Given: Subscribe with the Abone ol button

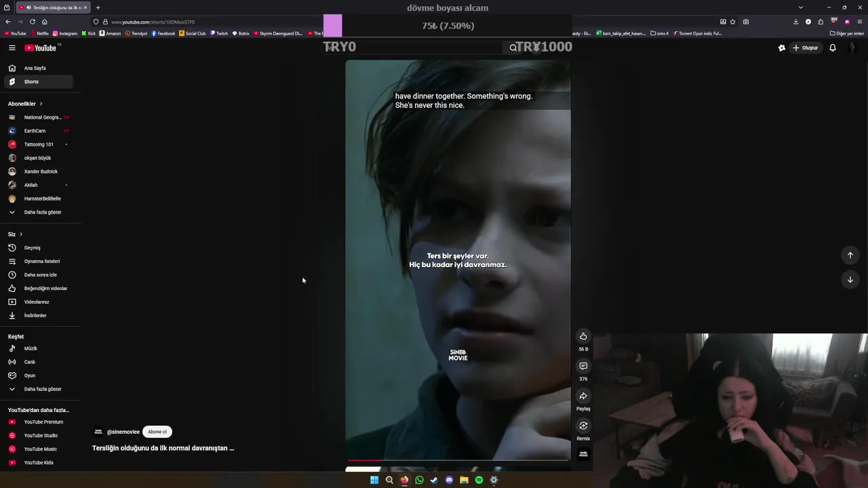Looking at the screenshot, I should (x=157, y=432).
